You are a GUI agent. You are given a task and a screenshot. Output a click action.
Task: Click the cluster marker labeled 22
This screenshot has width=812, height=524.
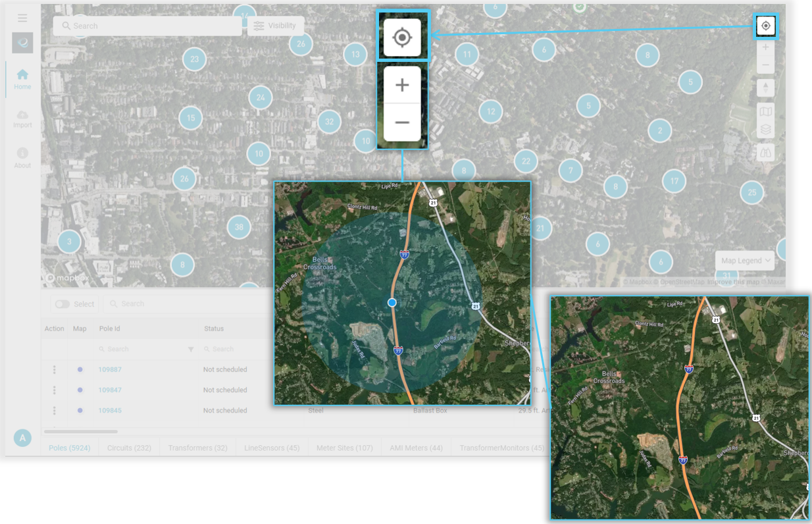[526, 161]
